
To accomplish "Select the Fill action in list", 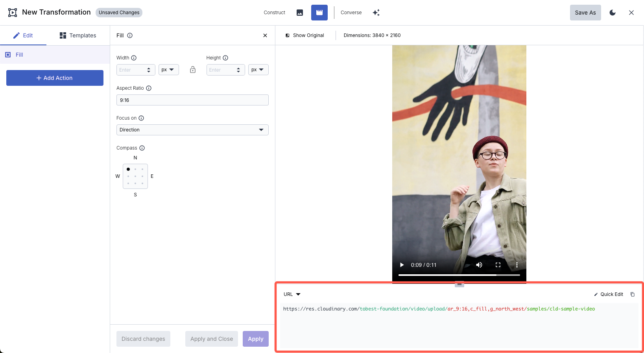I will [55, 55].
